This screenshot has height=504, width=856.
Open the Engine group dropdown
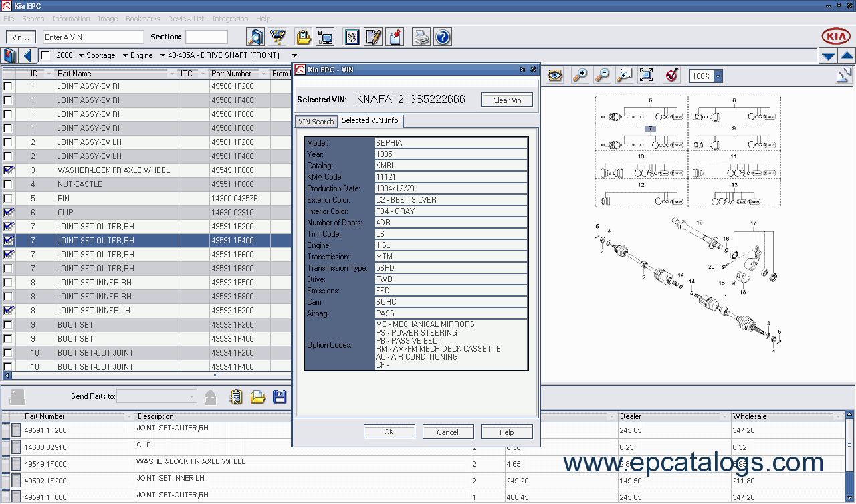[x=163, y=55]
